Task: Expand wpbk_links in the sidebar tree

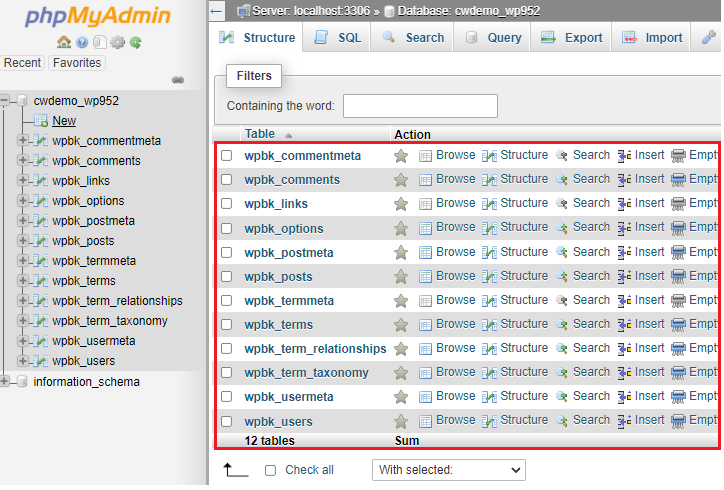Action: tap(22, 181)
